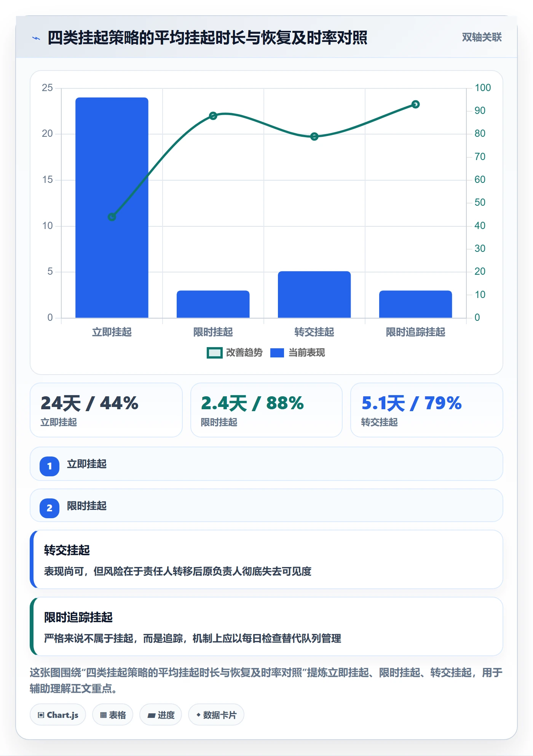This screenshot has width=533, height=756.
Task: Click the 当前表现 legend label
Action: [306, 353]
